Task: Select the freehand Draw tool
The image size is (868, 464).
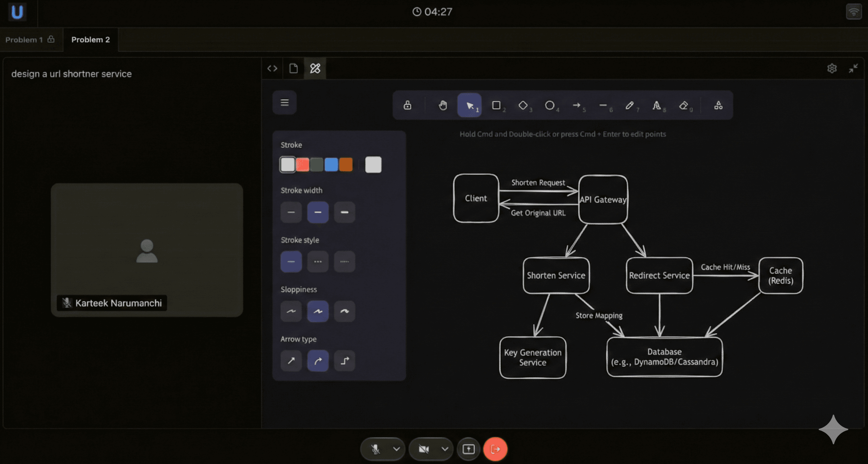Action: click(x=630, y=106)
